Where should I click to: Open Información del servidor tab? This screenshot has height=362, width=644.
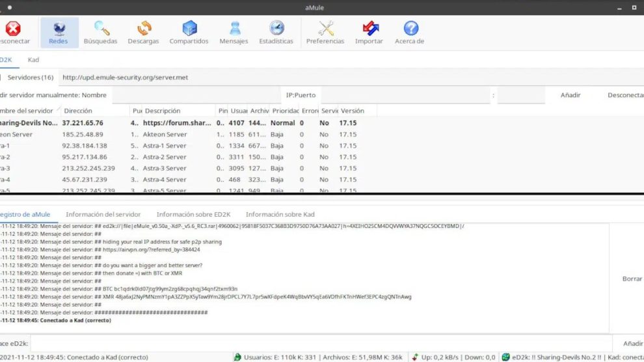coord(103,214)
